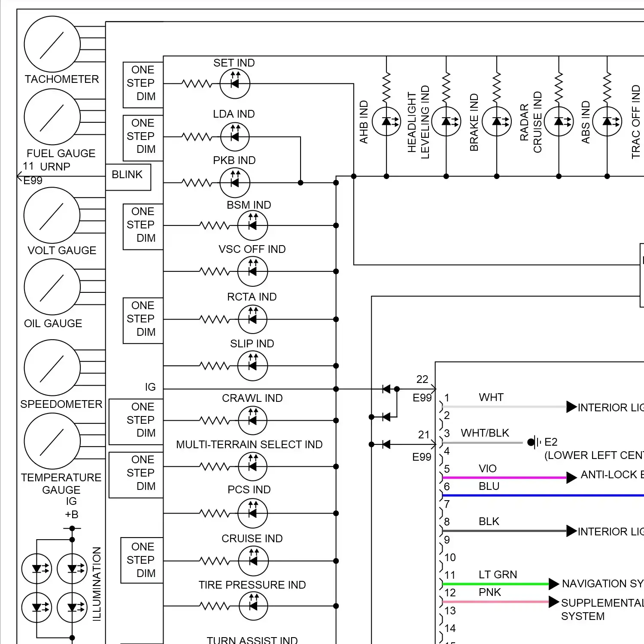Select the SPEEDOMETER gauge dial
The image size is (644, 644).
(52, 368)
